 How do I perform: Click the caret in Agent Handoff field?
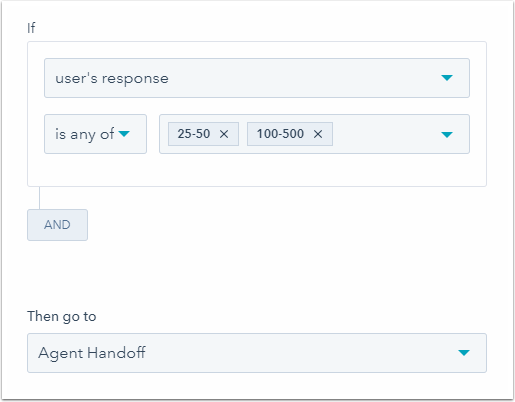tap(464, 353)
